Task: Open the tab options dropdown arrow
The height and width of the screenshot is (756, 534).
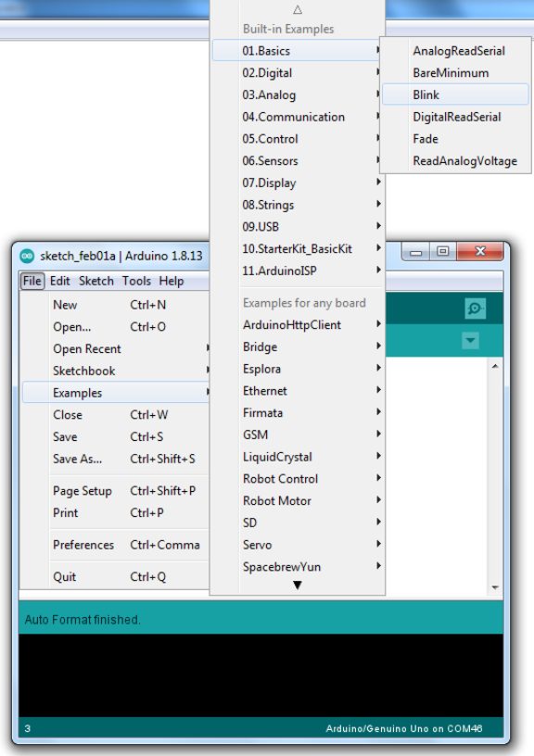Action: click(470, 341)
